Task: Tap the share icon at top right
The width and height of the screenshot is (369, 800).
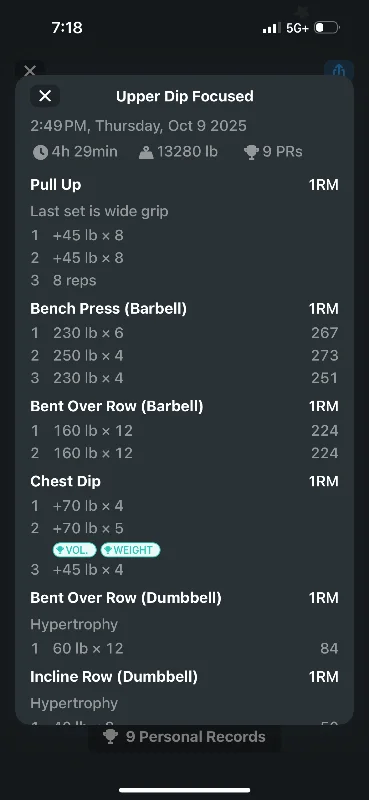Action: coord(339,70)
